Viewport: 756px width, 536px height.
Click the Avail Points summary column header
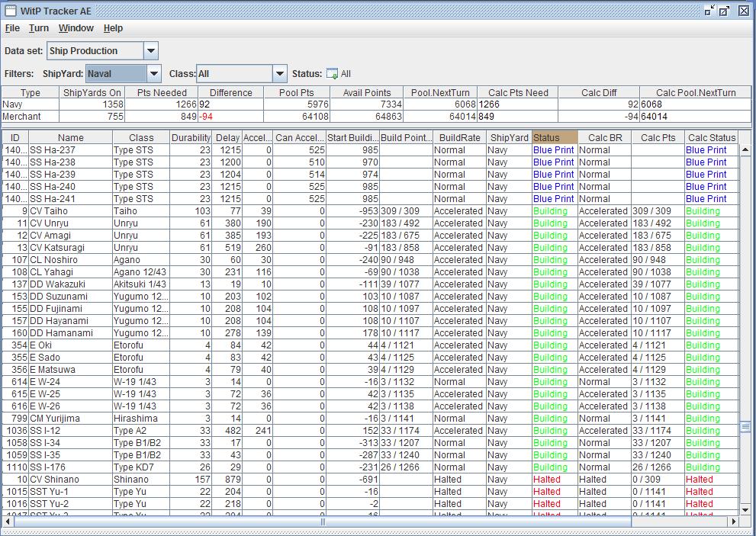coord(367,92)
